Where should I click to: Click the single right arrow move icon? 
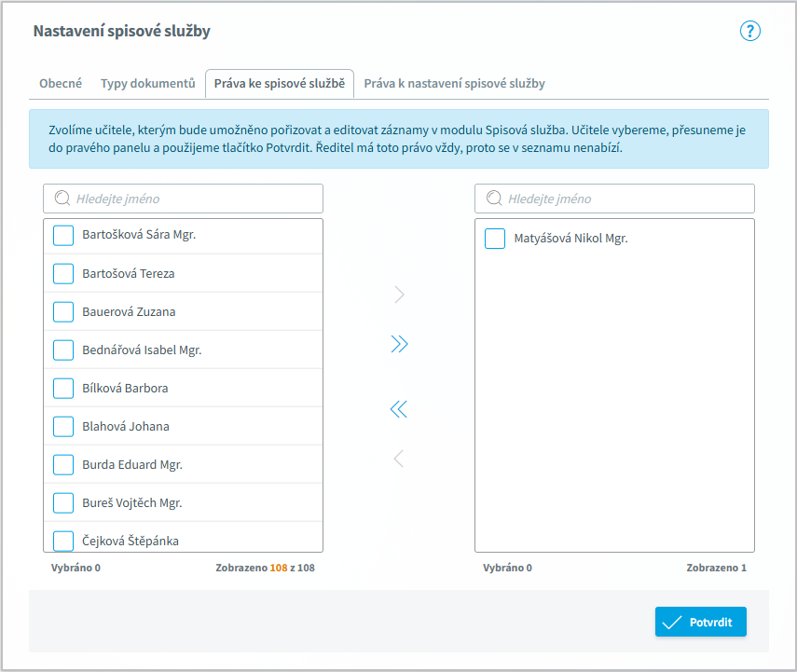(x=399, y=295)
